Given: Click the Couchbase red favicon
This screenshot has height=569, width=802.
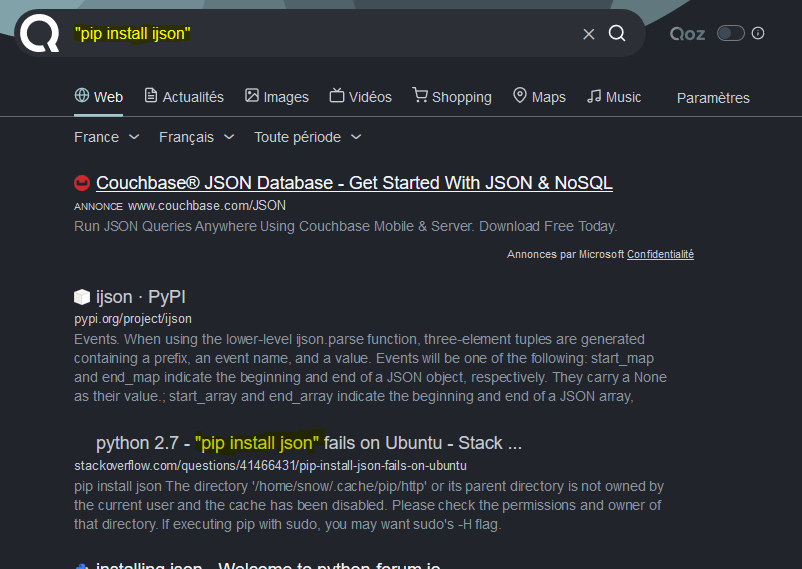Looking at the screenshot, I should click(82, 183).
